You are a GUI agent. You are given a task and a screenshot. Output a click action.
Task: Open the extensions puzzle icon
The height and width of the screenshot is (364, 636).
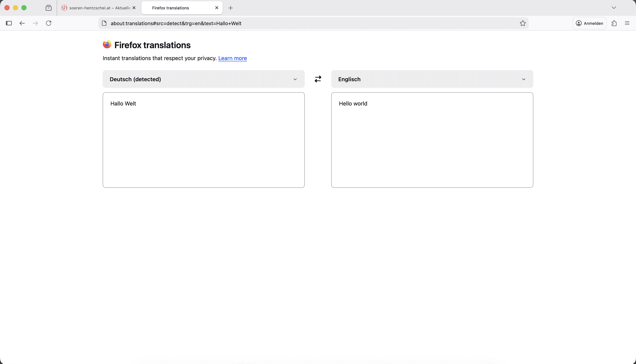pyautogui.click(x=614, y=23)
